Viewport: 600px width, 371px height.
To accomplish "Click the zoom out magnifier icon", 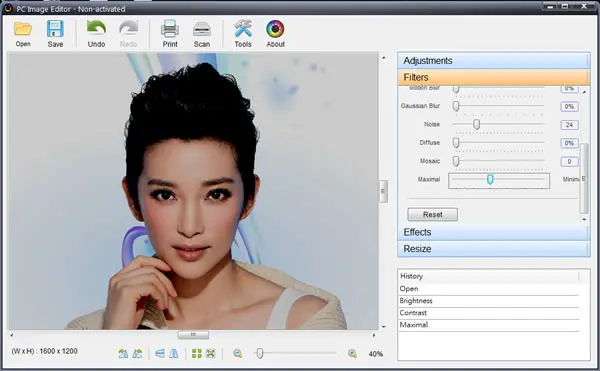I will pos(238,354).
